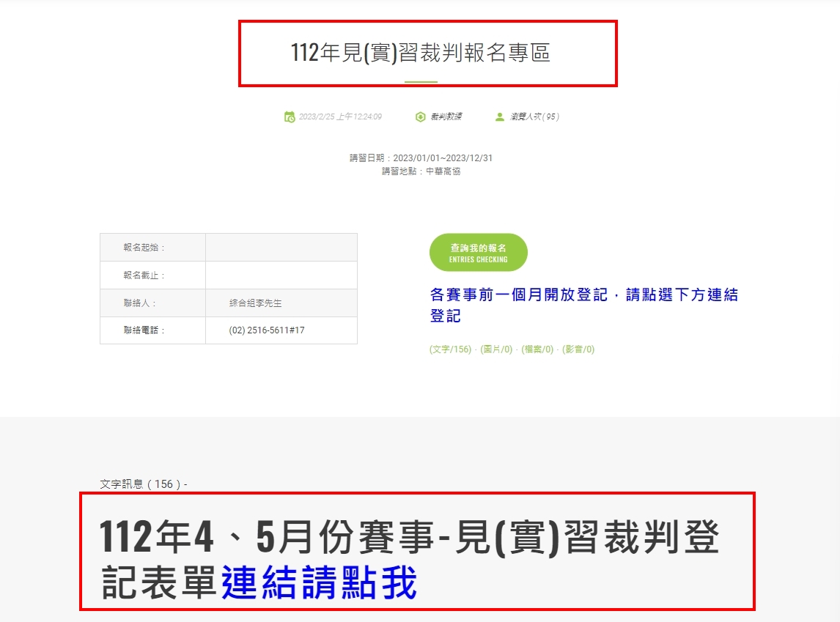The image size is (840, 622).
Task: Click the 查詢我的報名 Entries Checking button
Action: [x=479, y=253]
